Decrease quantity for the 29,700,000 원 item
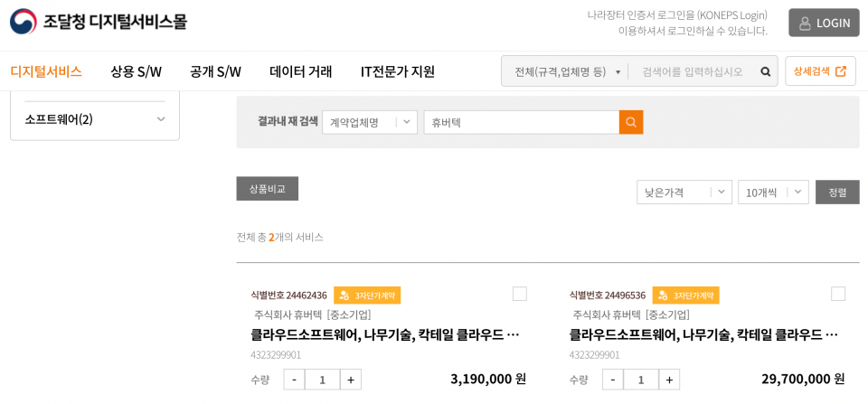Image resolution: width=868 pixels, height=404 pixels. (613, 380)
